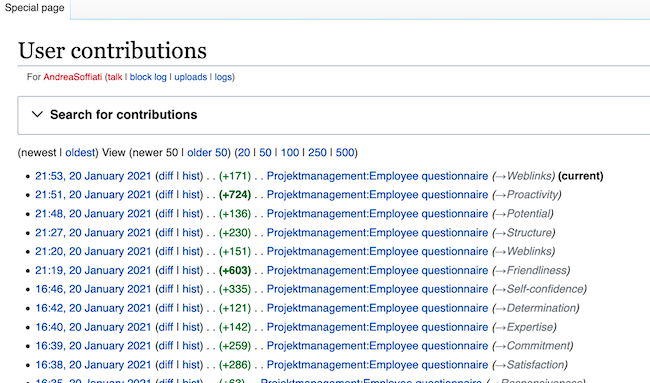This screenshot has height=383, width=650.
Task: Open the Special page tab
Action: pyautogui.click(x=35, y=8)
